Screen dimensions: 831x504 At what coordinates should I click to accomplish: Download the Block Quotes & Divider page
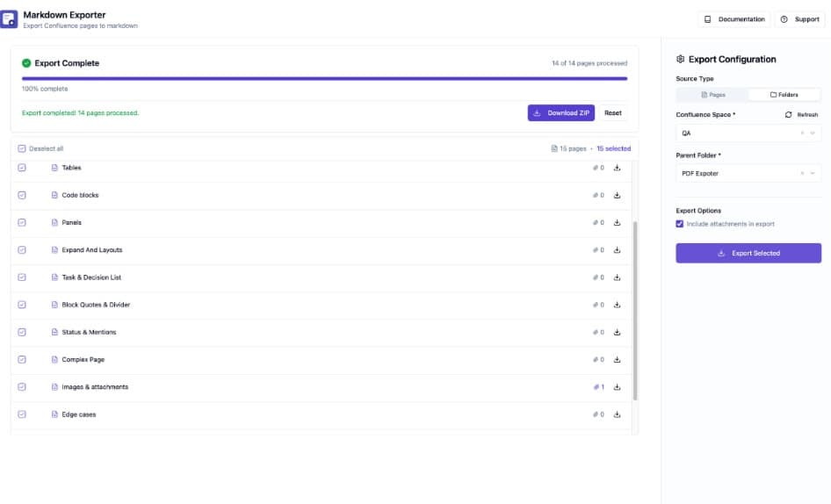click(x=617, y=305)
